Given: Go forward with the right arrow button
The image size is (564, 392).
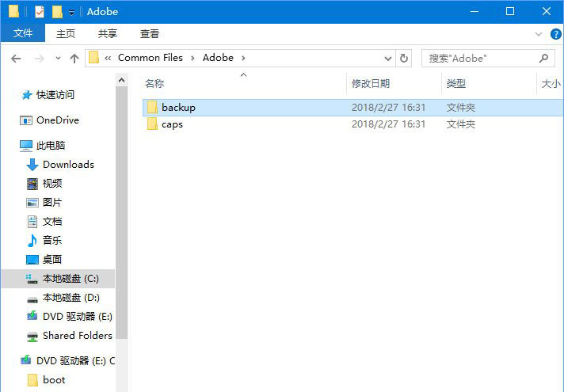Looking at the screenshot, I should 39,59.
